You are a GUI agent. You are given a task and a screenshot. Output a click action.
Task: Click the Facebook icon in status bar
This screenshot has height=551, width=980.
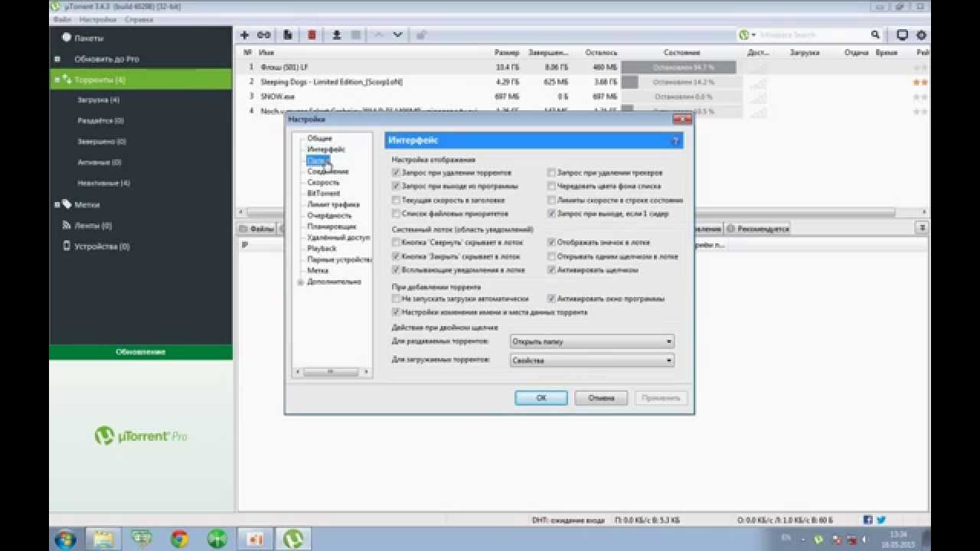point(867,520)
